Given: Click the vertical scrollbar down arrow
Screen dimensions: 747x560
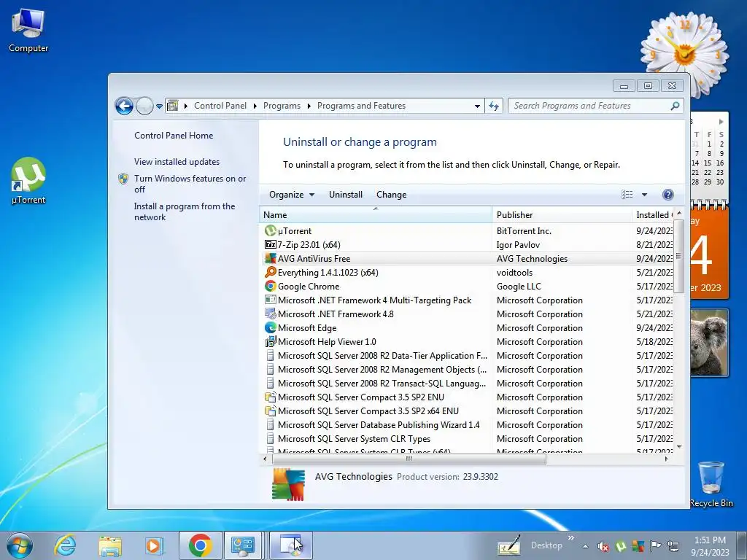Looking at the screenshot, I should click(x=679, y=447).
